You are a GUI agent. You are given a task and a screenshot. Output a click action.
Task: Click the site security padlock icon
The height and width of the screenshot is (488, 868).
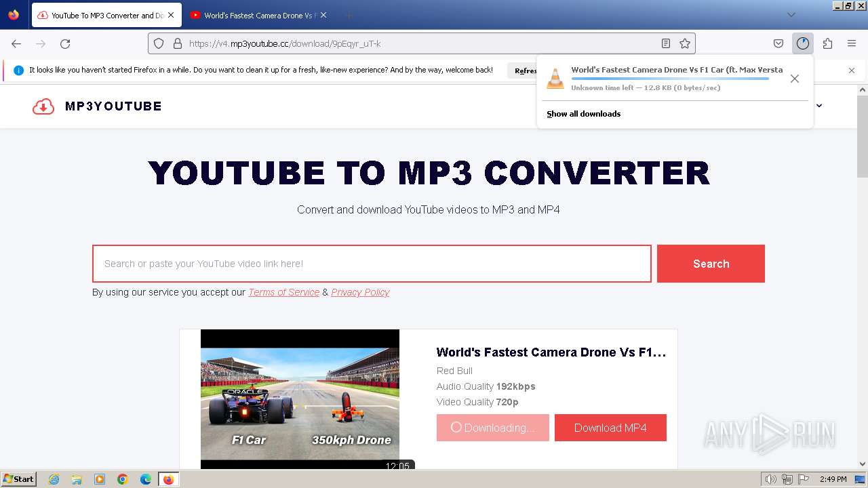(178, 43)
